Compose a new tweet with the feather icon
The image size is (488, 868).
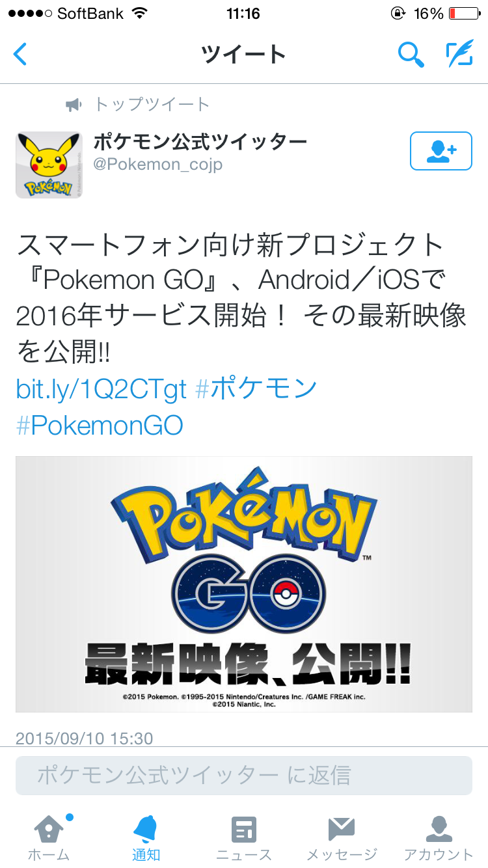(x=459, y=54)
